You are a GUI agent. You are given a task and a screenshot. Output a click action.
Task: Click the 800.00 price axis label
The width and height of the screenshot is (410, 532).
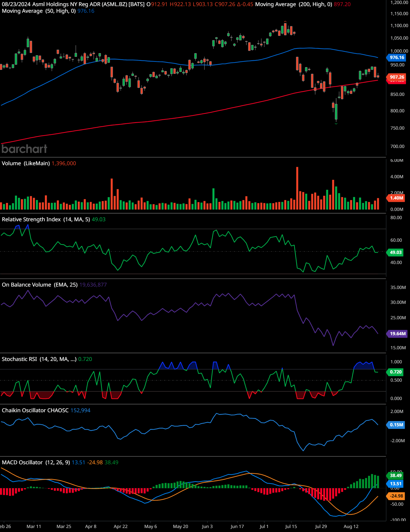pyautogui.click(x=398, y=111)
